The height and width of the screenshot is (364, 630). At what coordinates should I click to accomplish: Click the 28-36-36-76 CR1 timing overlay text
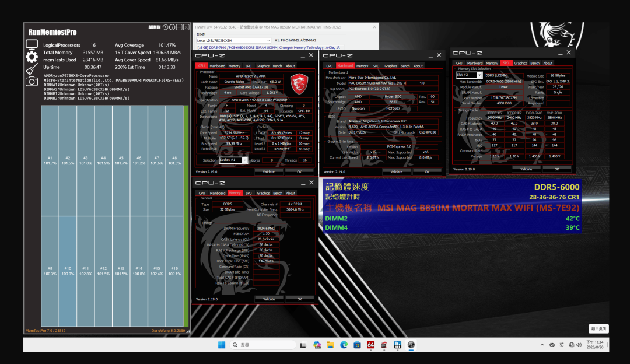pyautogui.click(x=554, y=197)
